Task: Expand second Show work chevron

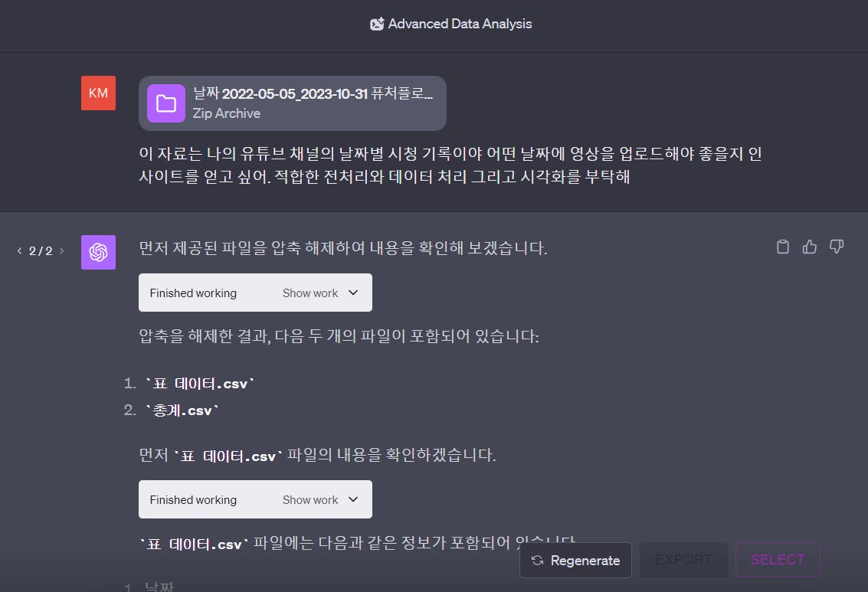Action: [x=353, y=499]
